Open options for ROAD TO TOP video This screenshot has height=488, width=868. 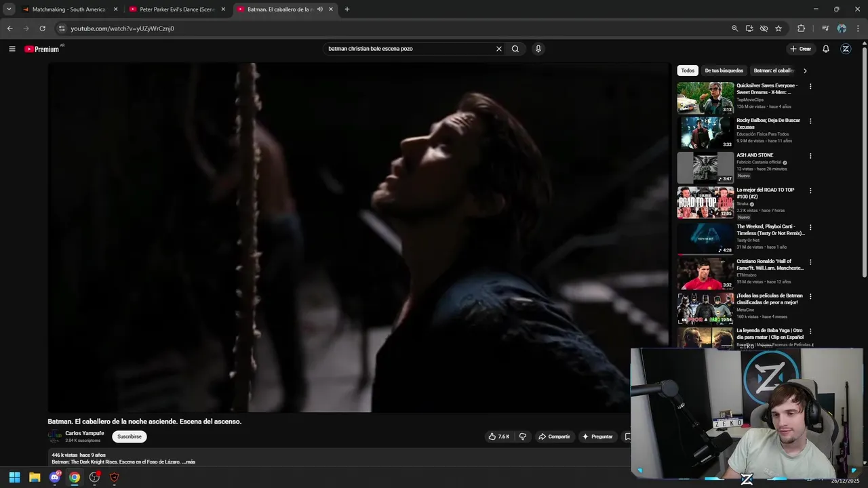[x=810, y=190]
